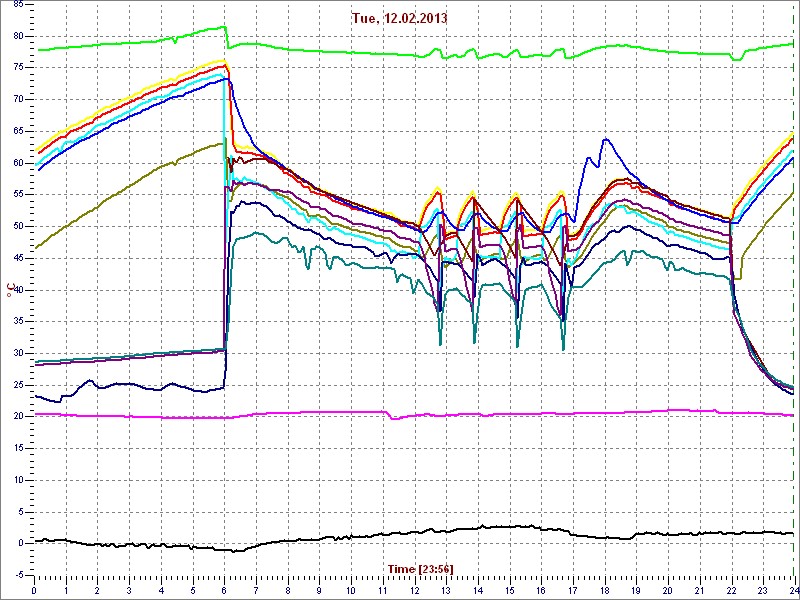The height and width of the screenshot is (600, 800).
Task: Click x-axis hour label 13
Action: (446, 591)
